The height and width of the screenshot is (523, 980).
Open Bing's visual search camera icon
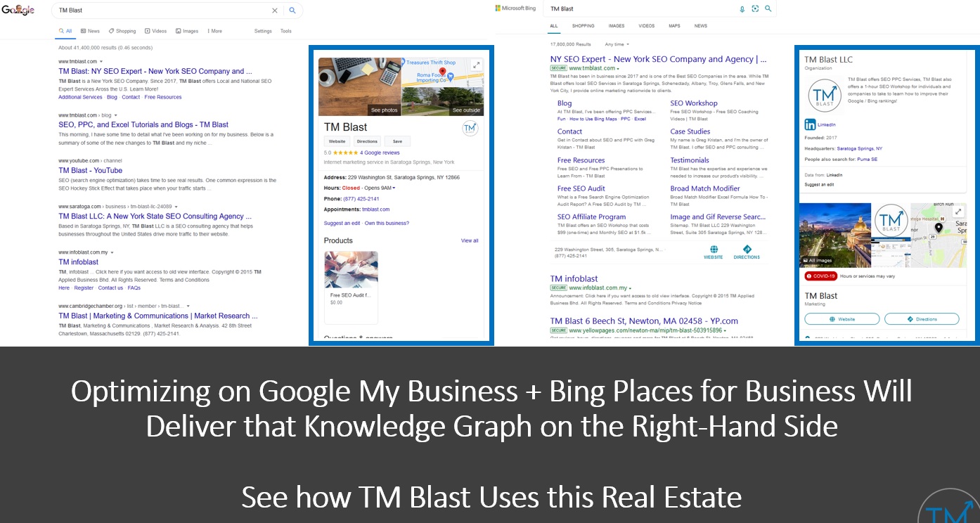(x=755, y=8)
